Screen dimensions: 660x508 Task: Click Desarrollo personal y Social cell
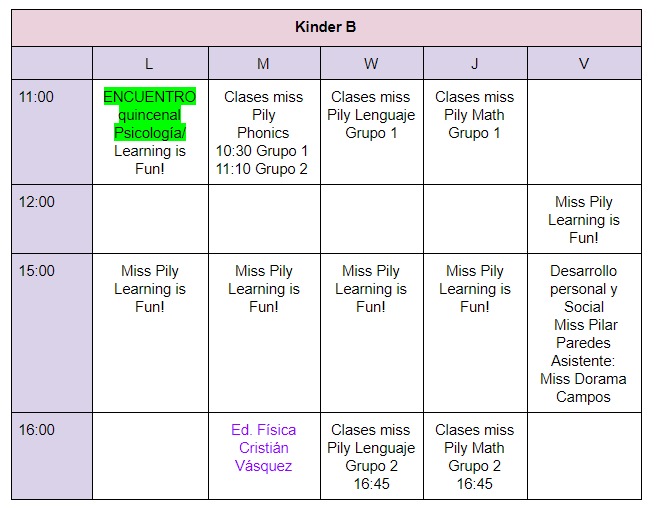[x=585, y=333]
